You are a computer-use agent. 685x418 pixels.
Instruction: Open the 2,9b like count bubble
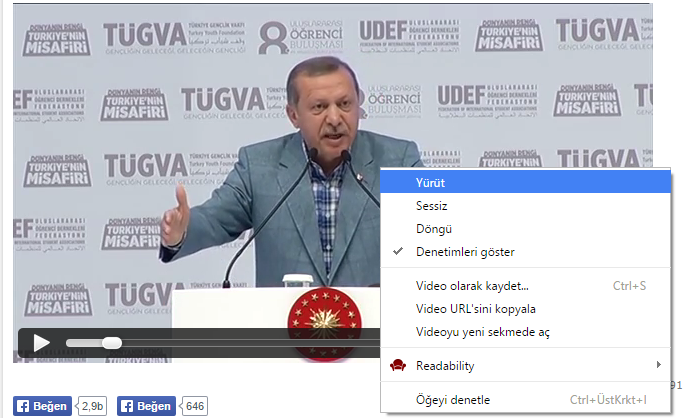pos(93,406)
